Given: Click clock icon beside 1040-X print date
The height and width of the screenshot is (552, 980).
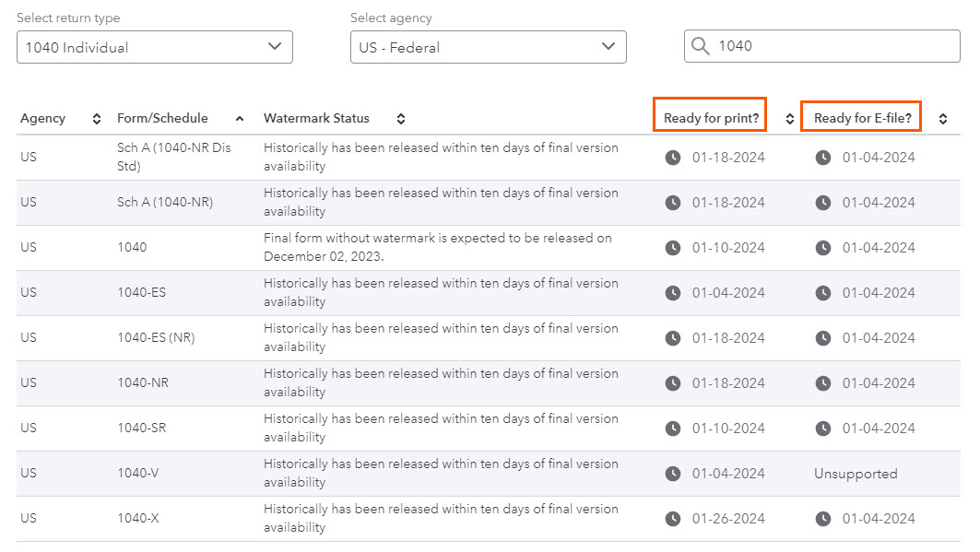Looking at the screenshot, I should pyautogui.click(x=672, y=519).
